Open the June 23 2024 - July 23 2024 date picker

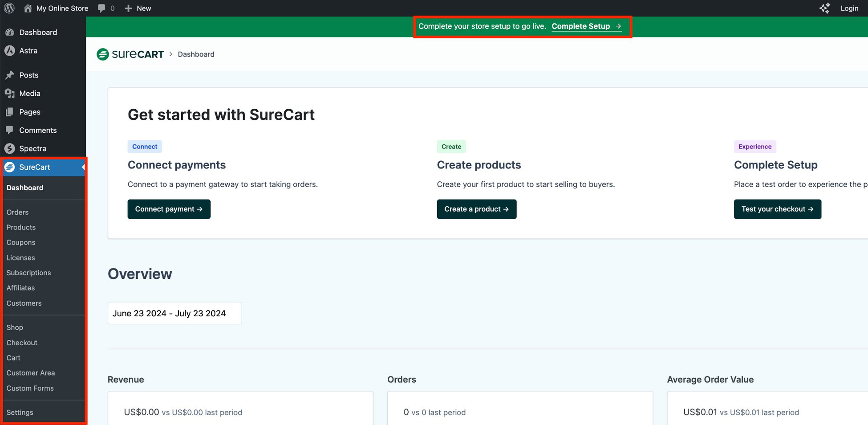tap(174, 313)
